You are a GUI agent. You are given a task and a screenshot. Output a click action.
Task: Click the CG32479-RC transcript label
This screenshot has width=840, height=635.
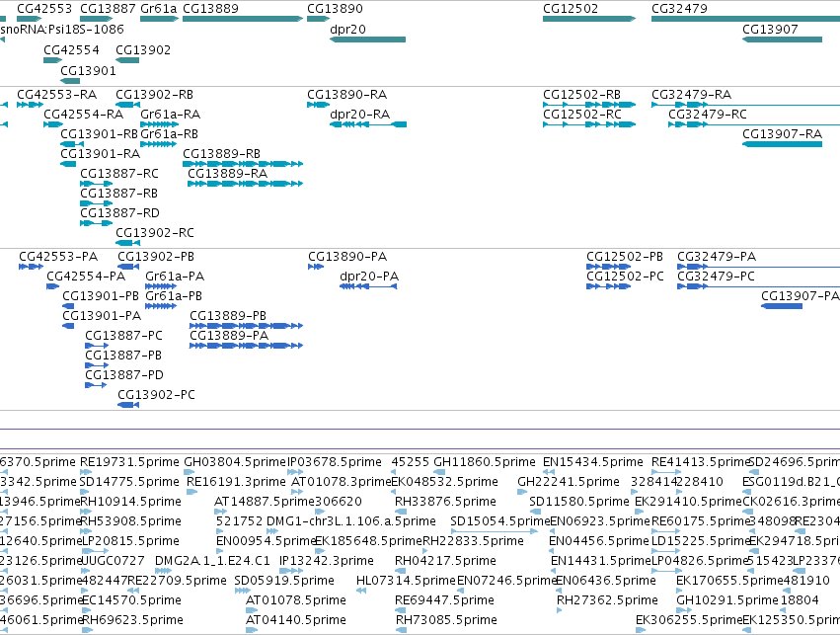[x=708, y=115]
